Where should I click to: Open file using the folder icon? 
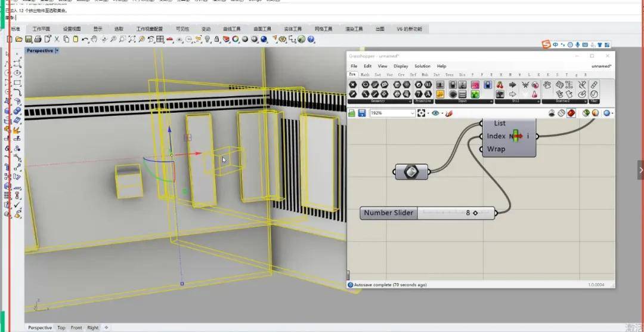(18, 39)
